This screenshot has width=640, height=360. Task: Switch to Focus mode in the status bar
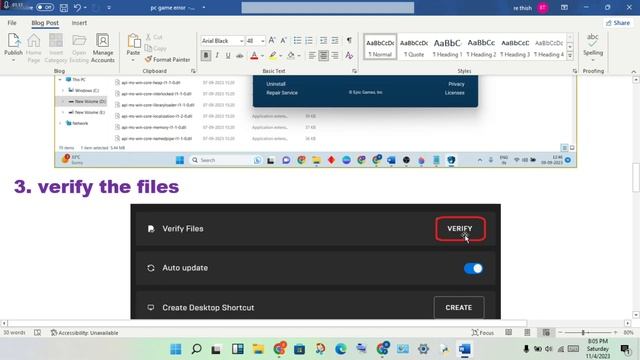482,333
